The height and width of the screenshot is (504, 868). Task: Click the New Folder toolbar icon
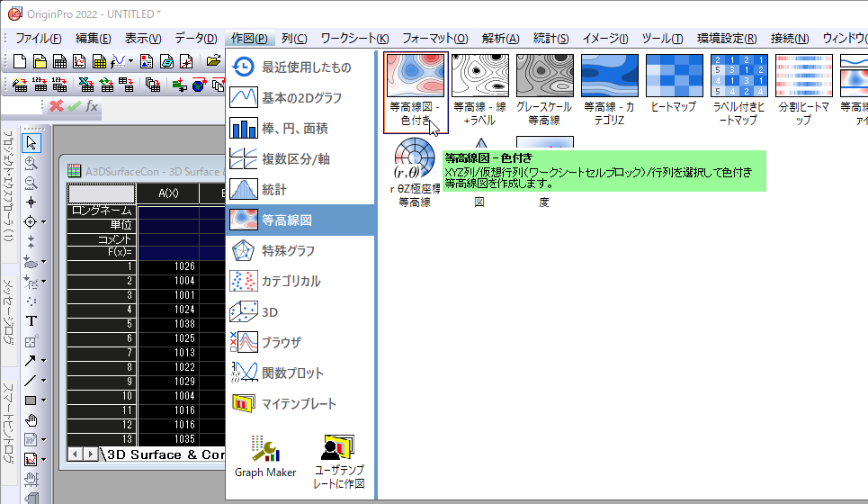pyautogui.click(x=40, y=61)
